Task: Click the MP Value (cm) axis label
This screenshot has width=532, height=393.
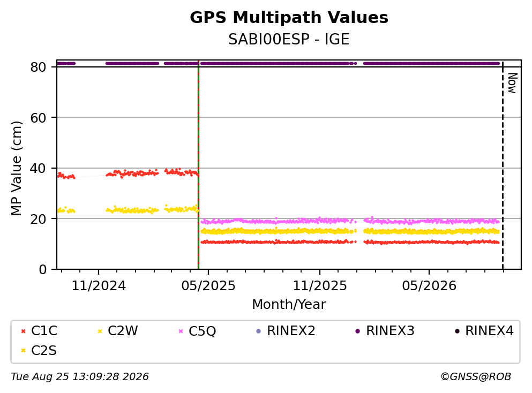Action: (16, 168)
